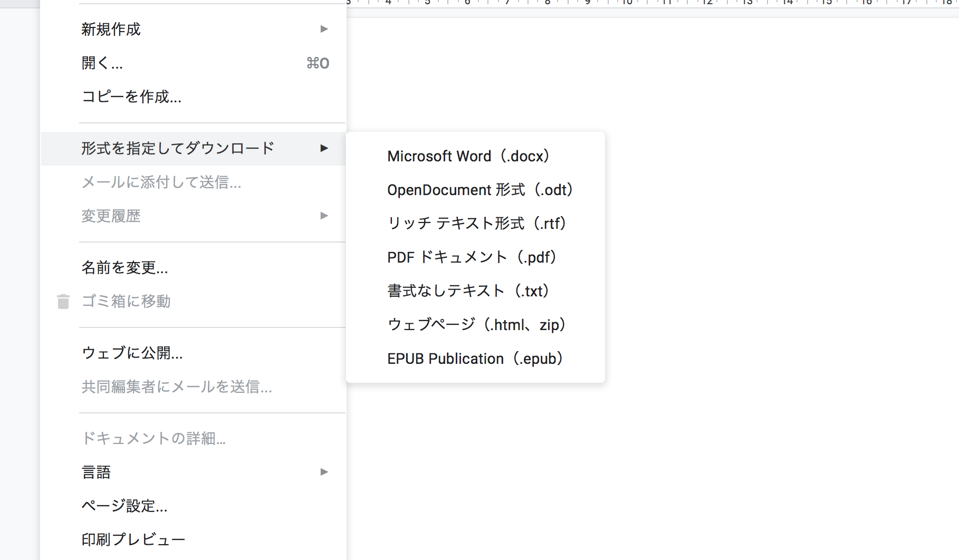
Task: Expand the arrow next to 変更履歴
Action: 324,216
